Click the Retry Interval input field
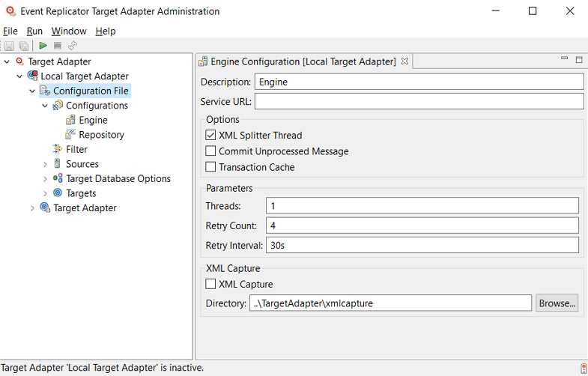Viewport: 588px width, 376px height. (x=422, y=245)
